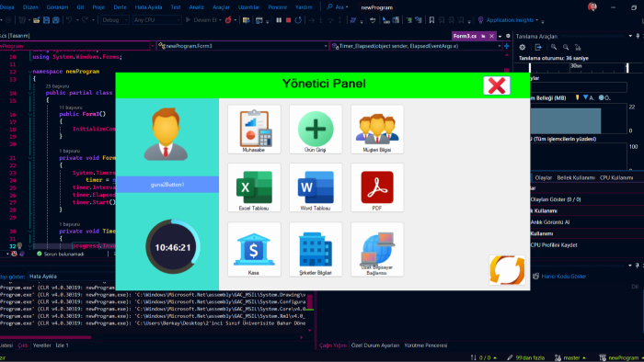Click Save All icon in Visual Studio toolbar

(x=56, y=19)
